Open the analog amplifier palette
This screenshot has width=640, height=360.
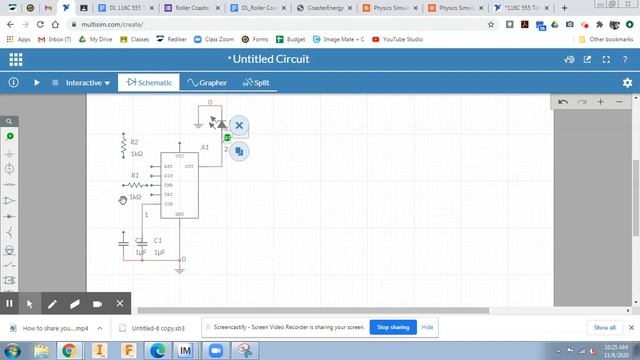(10, 200)
